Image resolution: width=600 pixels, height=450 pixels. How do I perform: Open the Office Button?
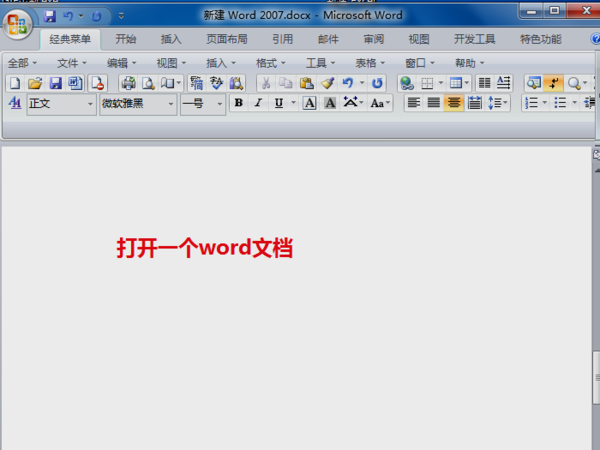[x=17, y=24]
